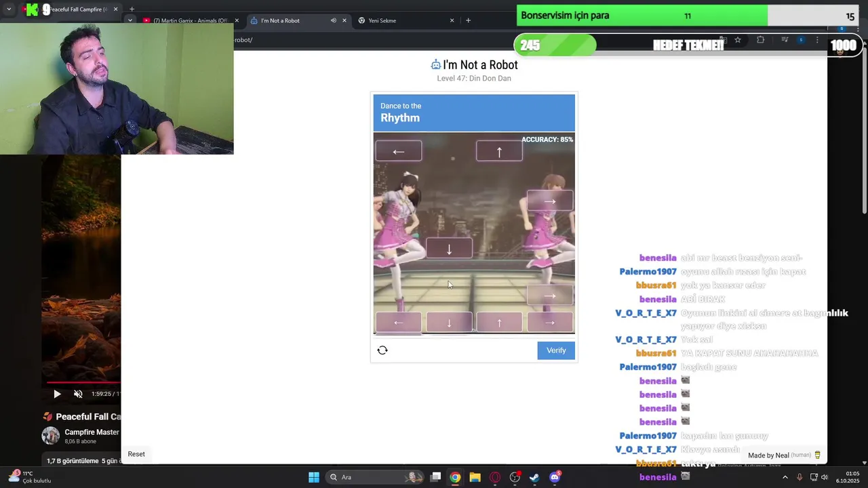Open network status from system tray
Screen dimensions: 868x488
click(814, 477)
